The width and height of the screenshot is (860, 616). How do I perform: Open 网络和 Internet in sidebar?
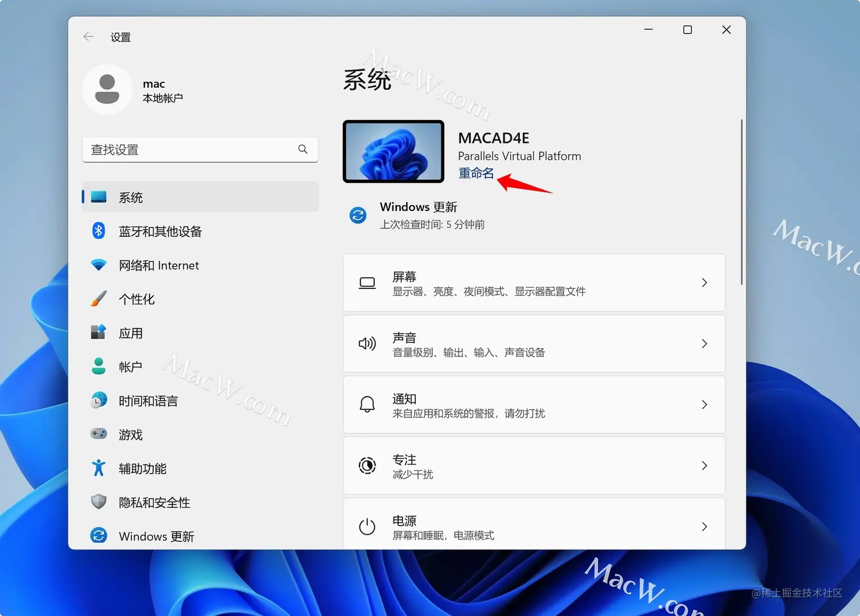pyautogui.click(x=200, y=265)
